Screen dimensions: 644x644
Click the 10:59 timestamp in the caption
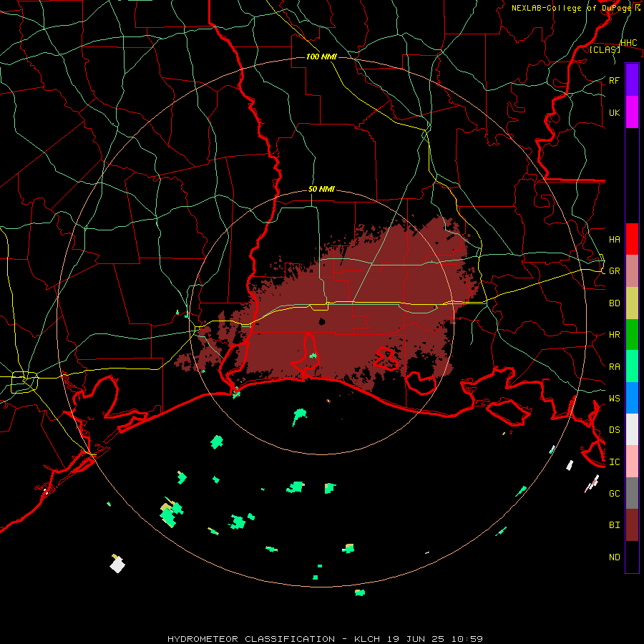pyautogui.click(x=467, y=639)
